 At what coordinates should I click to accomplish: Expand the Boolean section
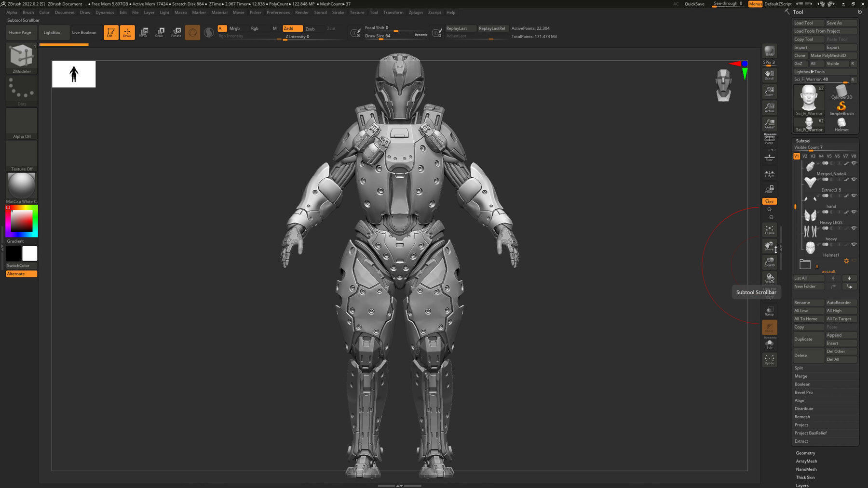802,384
